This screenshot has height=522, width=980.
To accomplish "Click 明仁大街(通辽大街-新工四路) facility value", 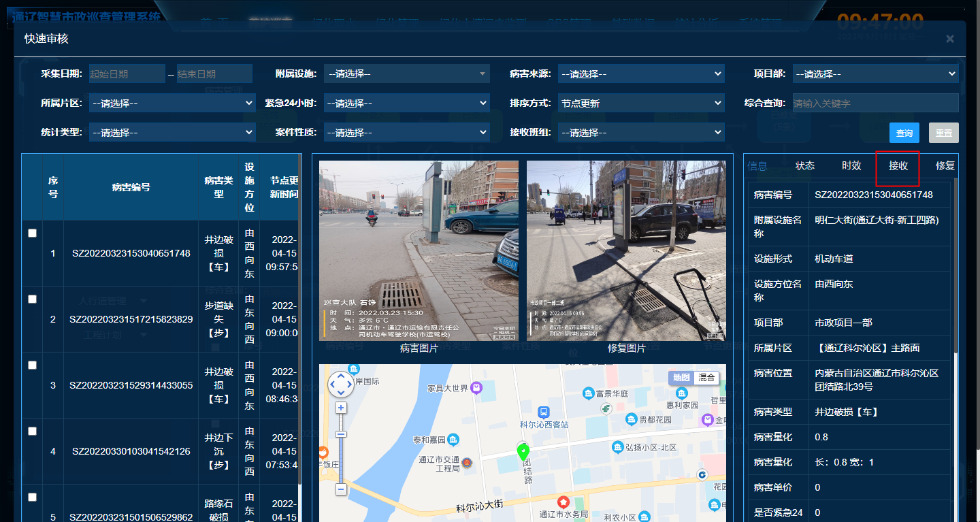I will click(x=877, y=220).
